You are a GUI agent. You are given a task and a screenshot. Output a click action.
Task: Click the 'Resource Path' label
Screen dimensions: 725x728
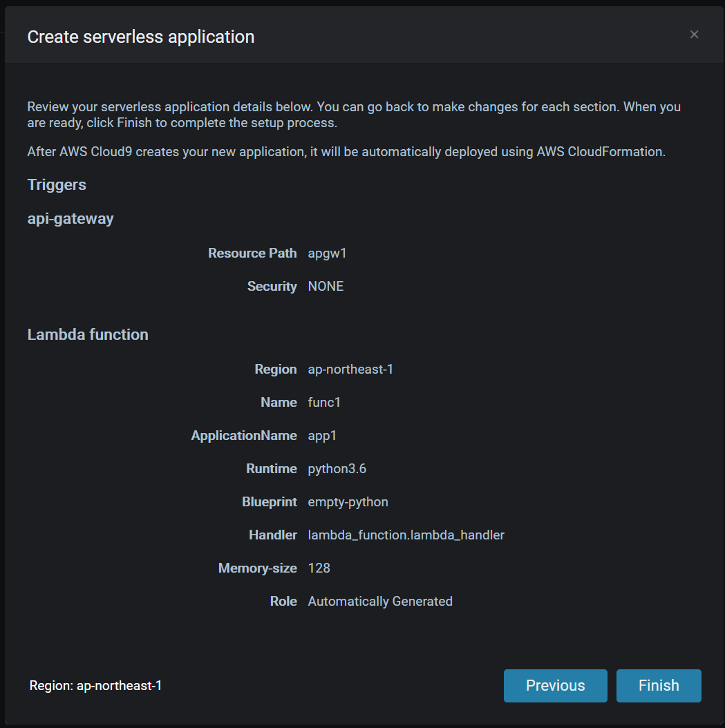pos(252,253)
